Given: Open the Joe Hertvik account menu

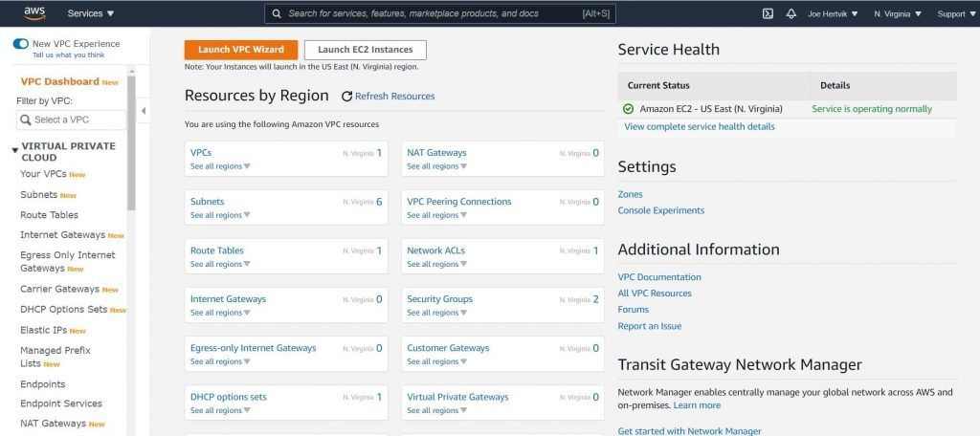Looking at the screenshot, I should tap(833, 13).
